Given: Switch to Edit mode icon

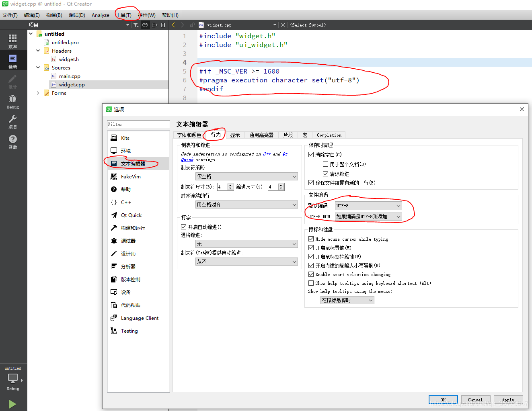Looking at the screenshot, I should 13,61.
